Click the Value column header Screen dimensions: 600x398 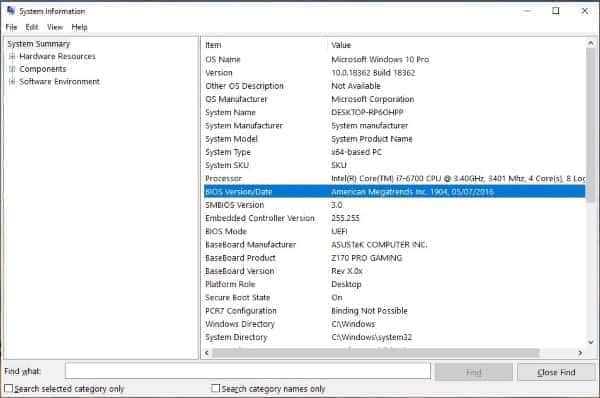pos(455,45)
